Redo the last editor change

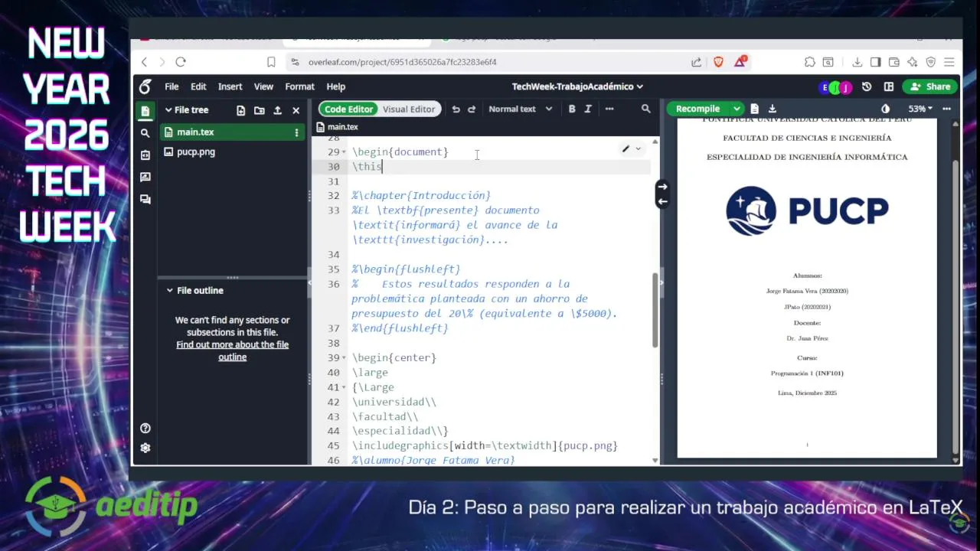point(472,109)
